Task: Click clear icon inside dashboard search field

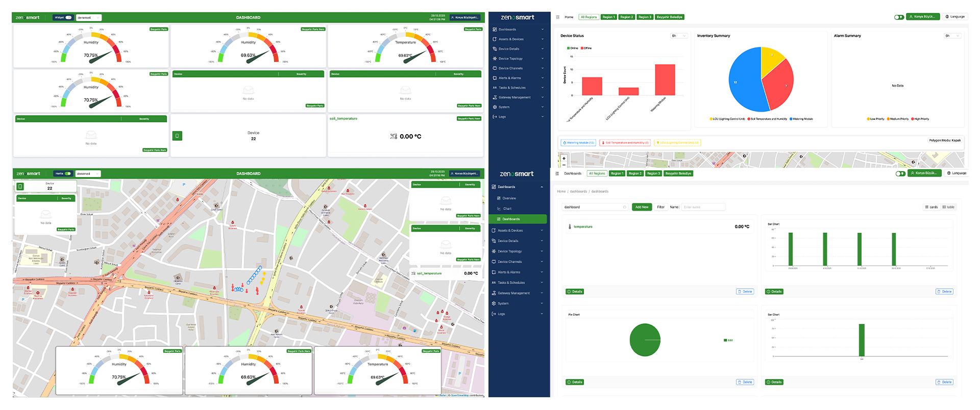Action: pos(624,207)
